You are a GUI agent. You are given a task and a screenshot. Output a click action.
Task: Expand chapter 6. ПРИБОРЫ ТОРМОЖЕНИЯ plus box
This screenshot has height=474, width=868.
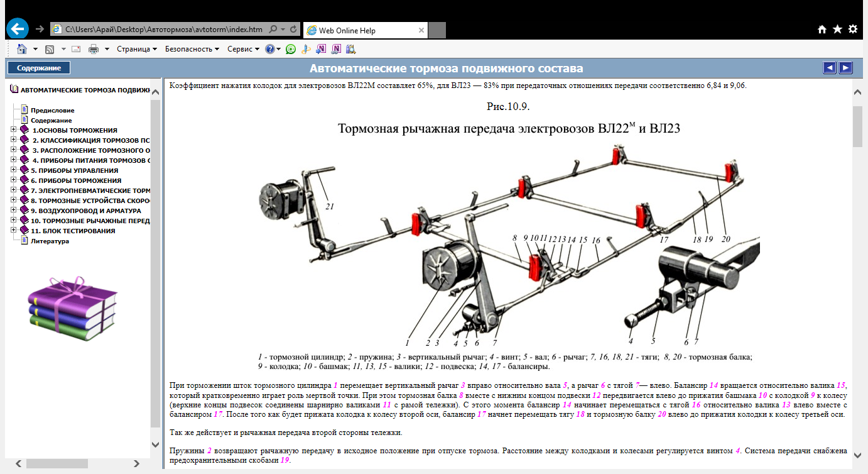14,180
